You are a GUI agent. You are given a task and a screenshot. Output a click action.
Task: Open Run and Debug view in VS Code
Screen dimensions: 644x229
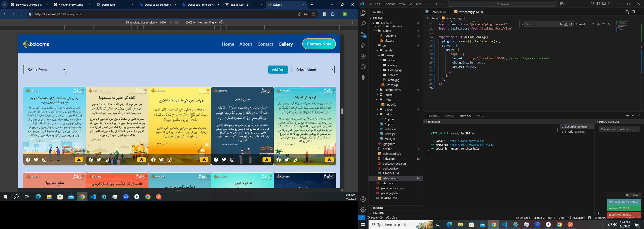coord(363,45)
